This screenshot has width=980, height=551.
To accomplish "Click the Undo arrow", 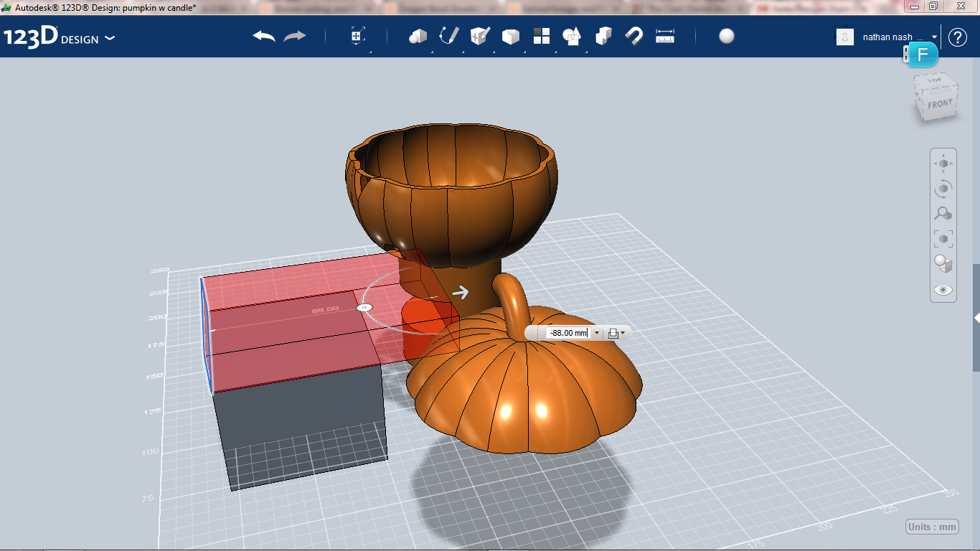I will [264, 36].
